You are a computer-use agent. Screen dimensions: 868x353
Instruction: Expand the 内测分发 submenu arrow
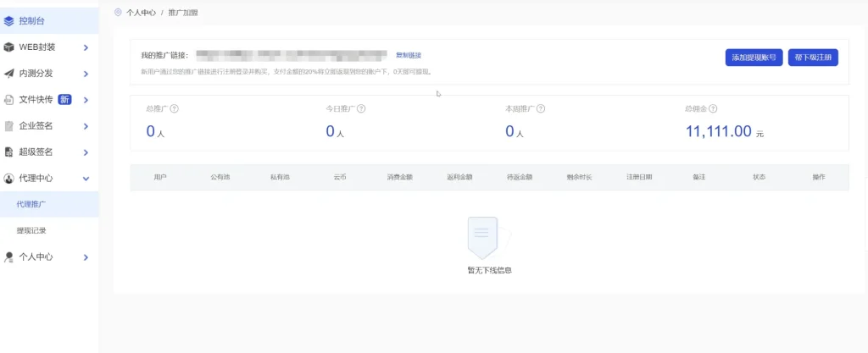pyautogui.click(x=86, y=74)
